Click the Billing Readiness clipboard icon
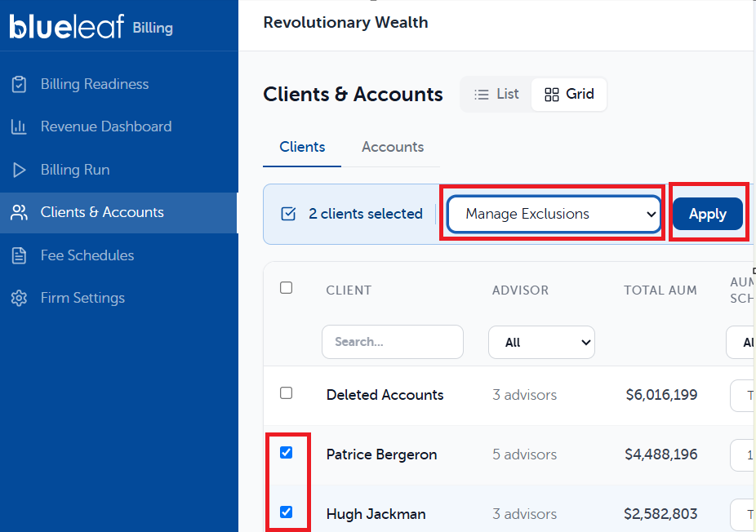756x532 pixels. pyautogui.click(x=19, y=84)
